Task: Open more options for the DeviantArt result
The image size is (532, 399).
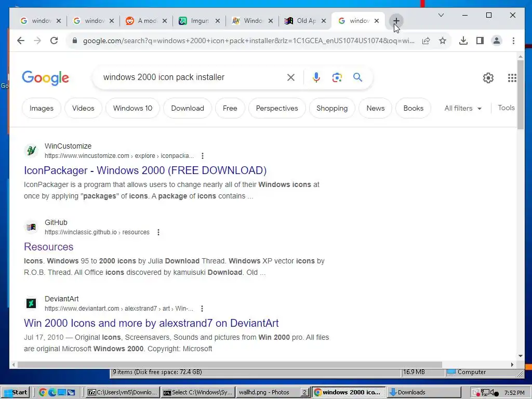Action: [x=202, y=309]
